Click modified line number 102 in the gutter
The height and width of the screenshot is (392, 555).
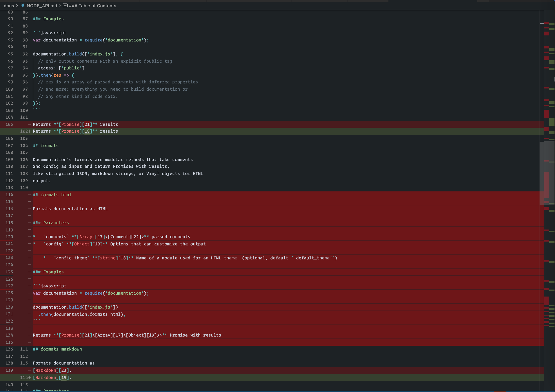(x=24, y=131)
